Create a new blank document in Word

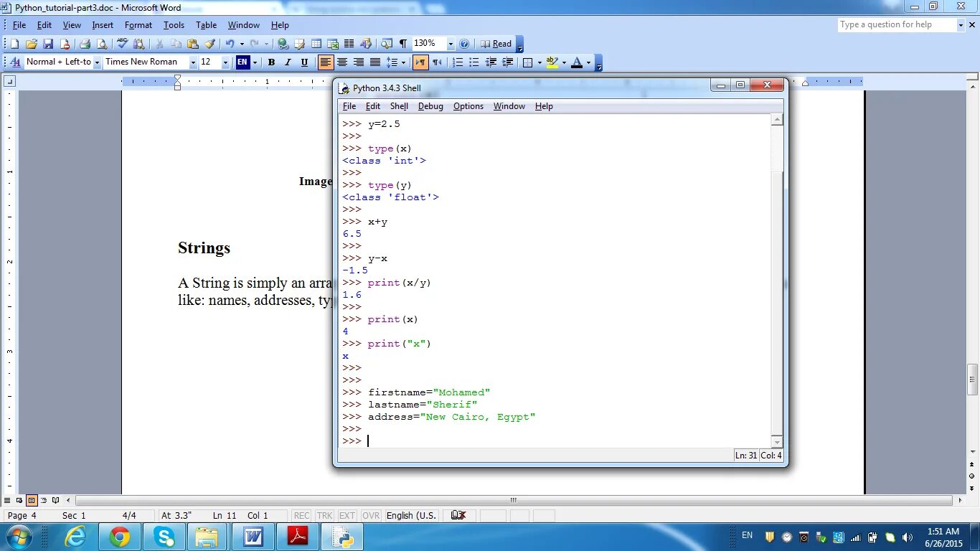(x=16, y=44)
